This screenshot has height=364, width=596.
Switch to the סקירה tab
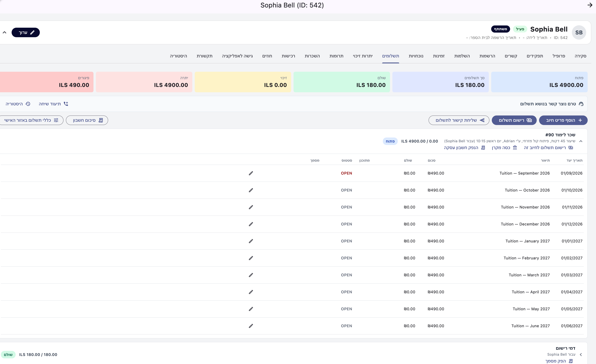pos(580,56)
